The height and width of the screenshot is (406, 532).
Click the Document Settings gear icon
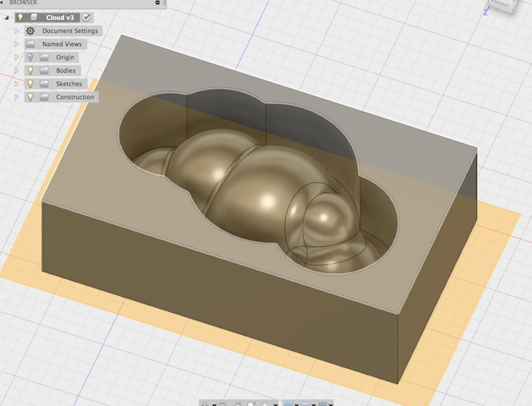click(30, 30)
